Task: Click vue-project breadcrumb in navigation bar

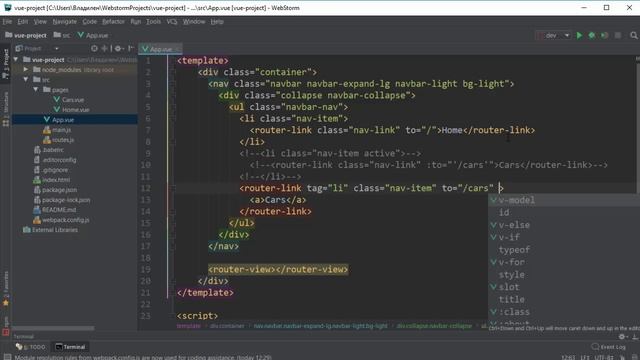Action: pos(26,36)
